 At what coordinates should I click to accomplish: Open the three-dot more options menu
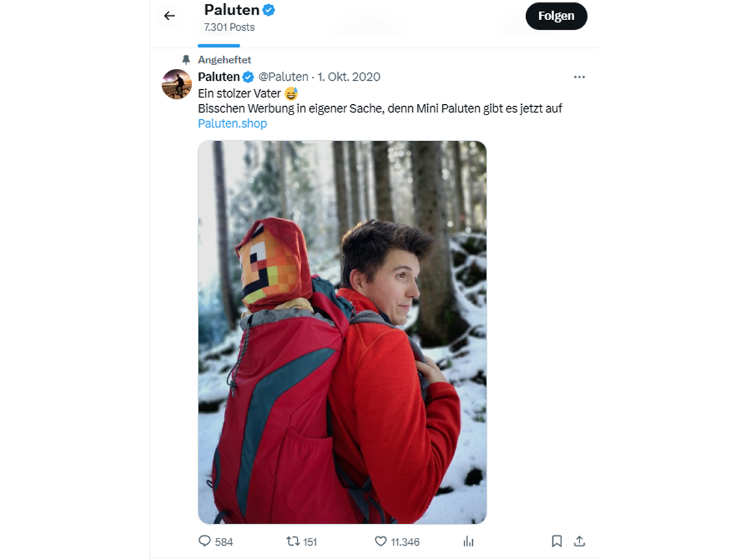click(x=580, y=77)
